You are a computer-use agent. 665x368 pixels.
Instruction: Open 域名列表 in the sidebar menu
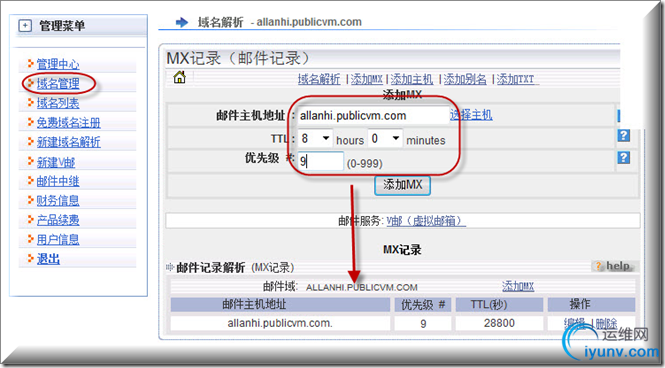[58, 103]
